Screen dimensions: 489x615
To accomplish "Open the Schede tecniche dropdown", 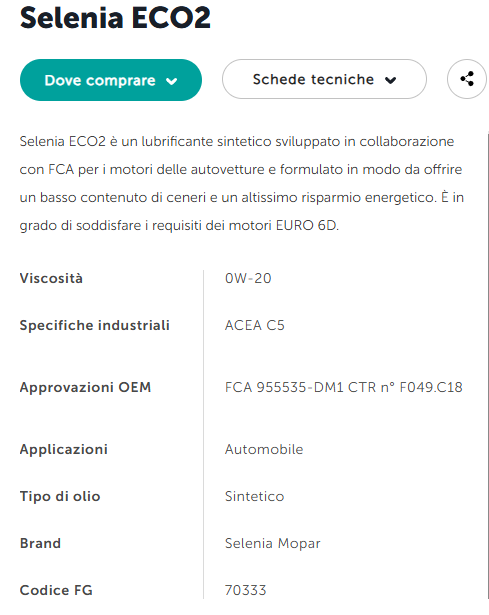I will click(324, 79).
